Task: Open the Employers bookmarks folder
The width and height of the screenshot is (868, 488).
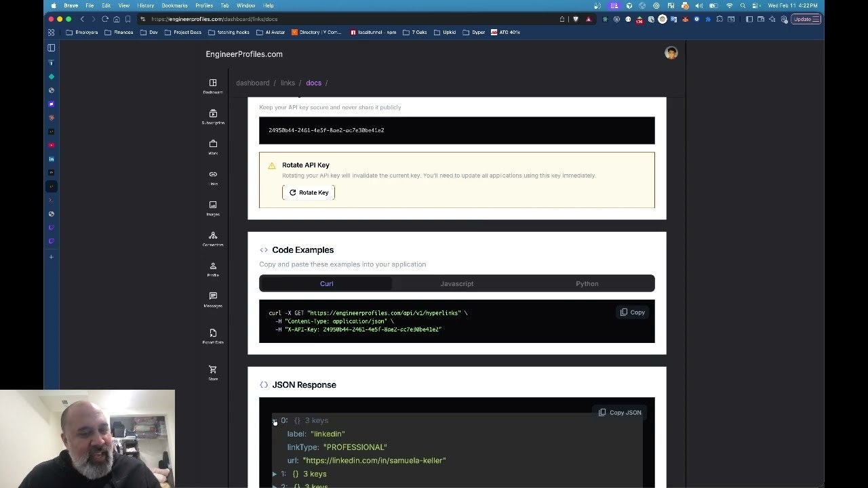Action: 82,32
